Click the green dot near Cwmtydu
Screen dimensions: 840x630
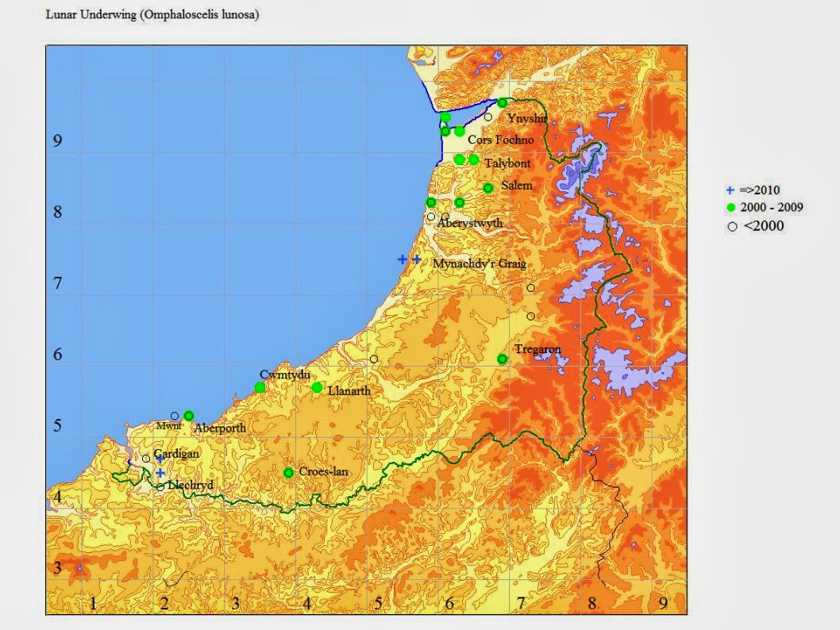tap(260, 386)
